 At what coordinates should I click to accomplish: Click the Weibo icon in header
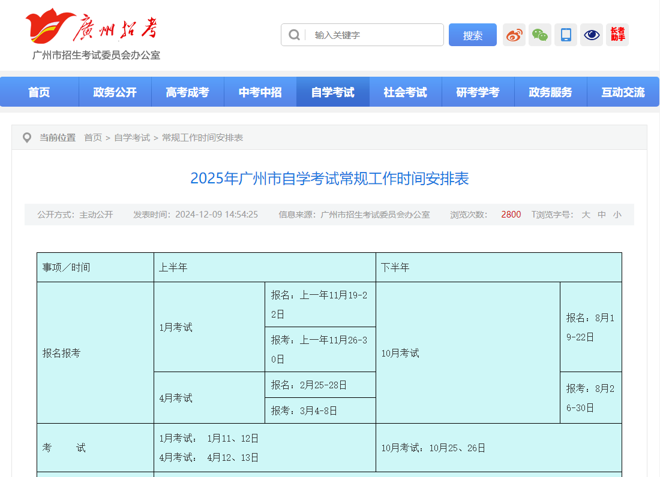(x=514, y=35)
